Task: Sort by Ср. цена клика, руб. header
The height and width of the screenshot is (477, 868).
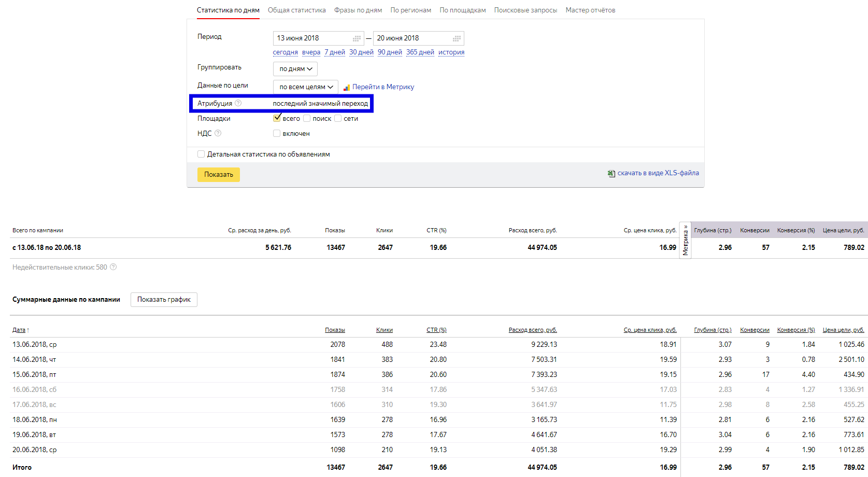Action: click(650, 330)
